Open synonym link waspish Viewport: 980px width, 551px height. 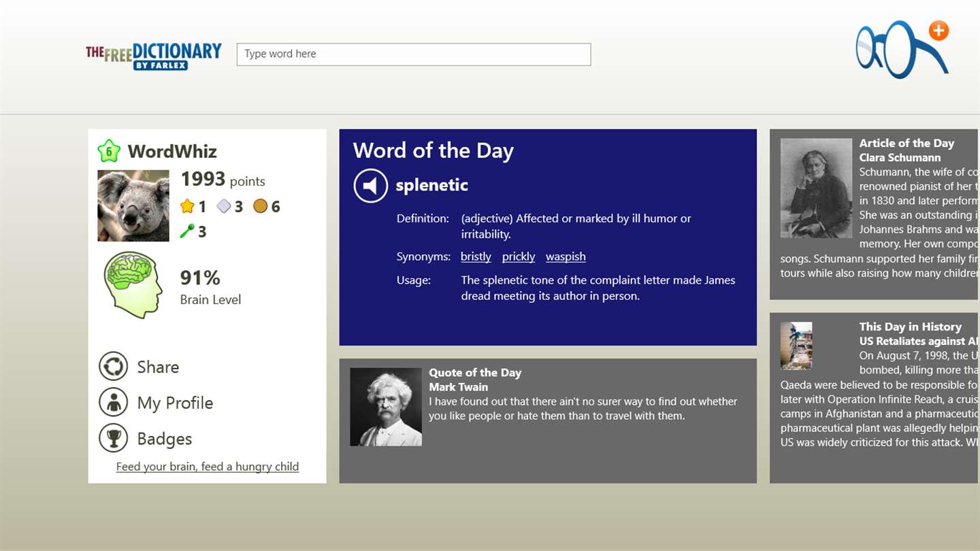[566, 256]
